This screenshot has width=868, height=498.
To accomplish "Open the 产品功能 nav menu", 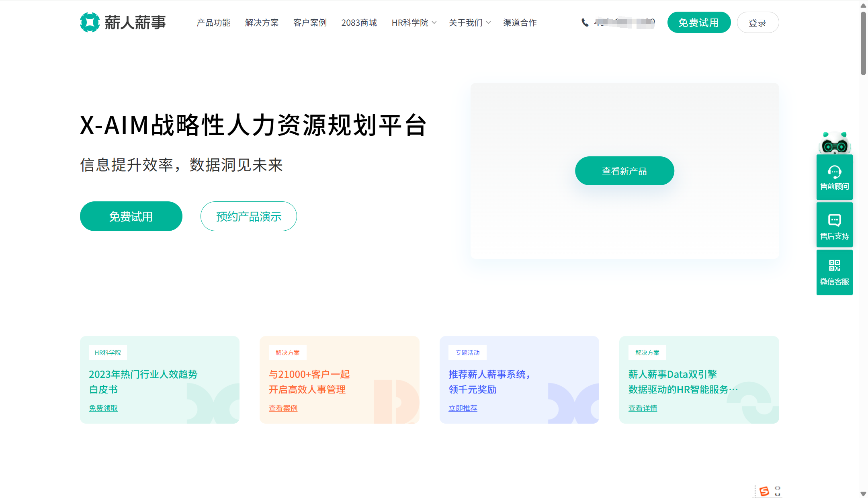I will 213,23.
